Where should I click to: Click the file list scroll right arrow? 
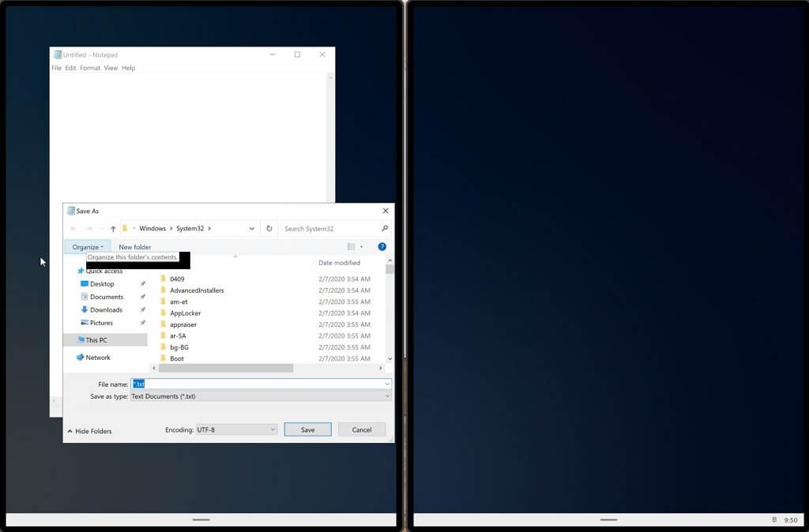pyautogui.click(x=381, y=368)
